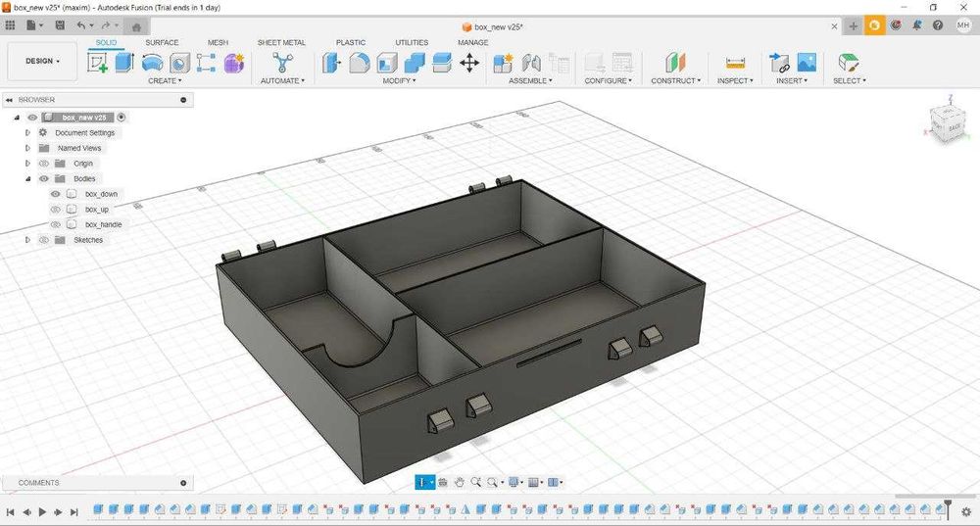
Task: Hide the Bodies folder using eye icon
Action: [44, 178]
